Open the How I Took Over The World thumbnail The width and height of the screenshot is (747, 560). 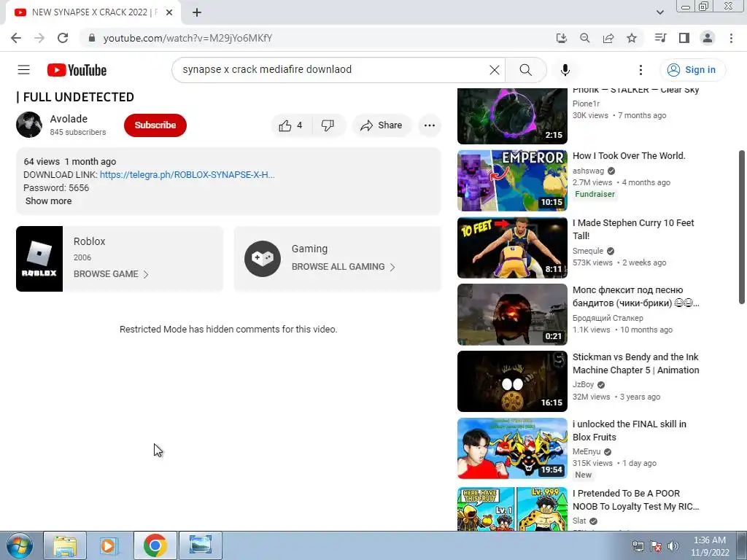pos(512,181)
